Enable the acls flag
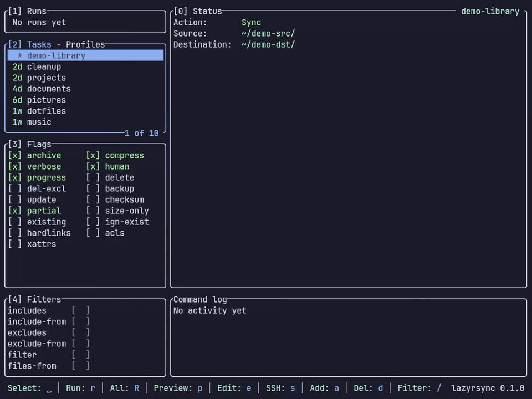Viewport: 532px width, 399px height. tap(93, 233)
